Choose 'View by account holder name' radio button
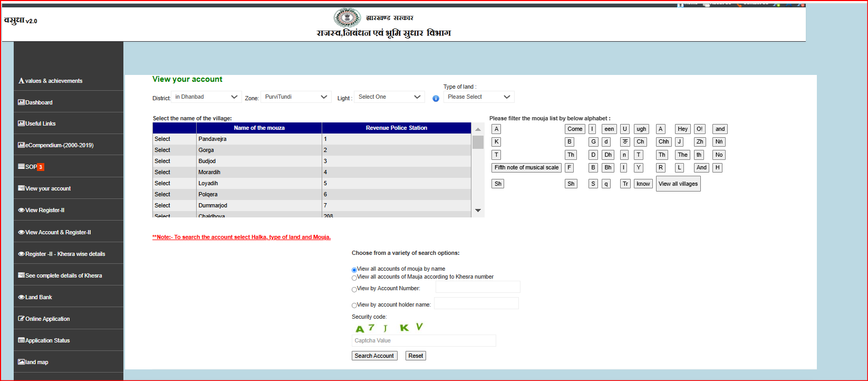 pos(354,306)
